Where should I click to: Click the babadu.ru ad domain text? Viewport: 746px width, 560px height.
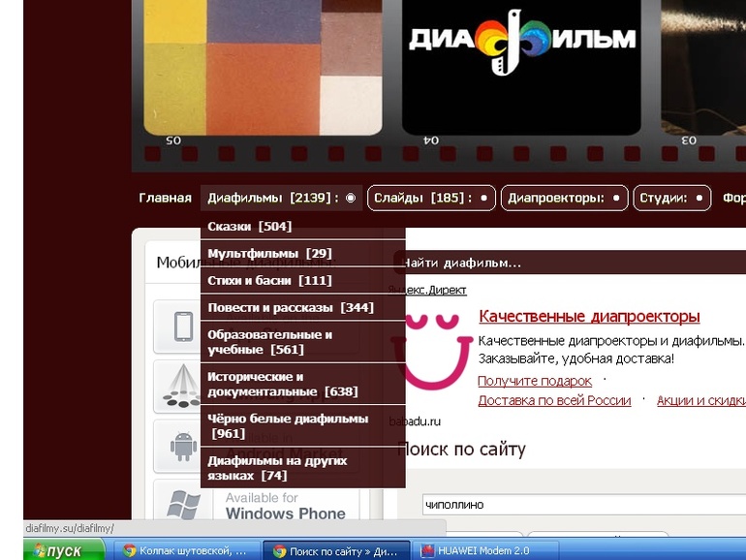coord(415,421)
